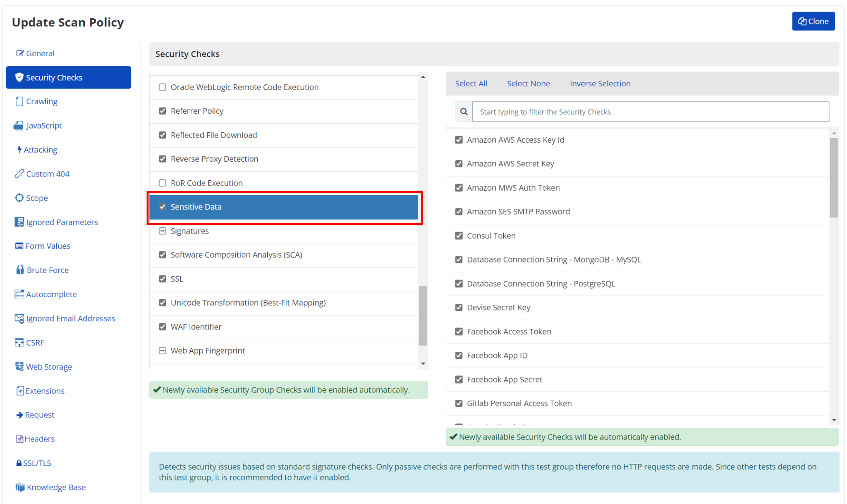Open the Crawling settings tab
Viewport: 847px width, 504px height.
click(41, 101)
